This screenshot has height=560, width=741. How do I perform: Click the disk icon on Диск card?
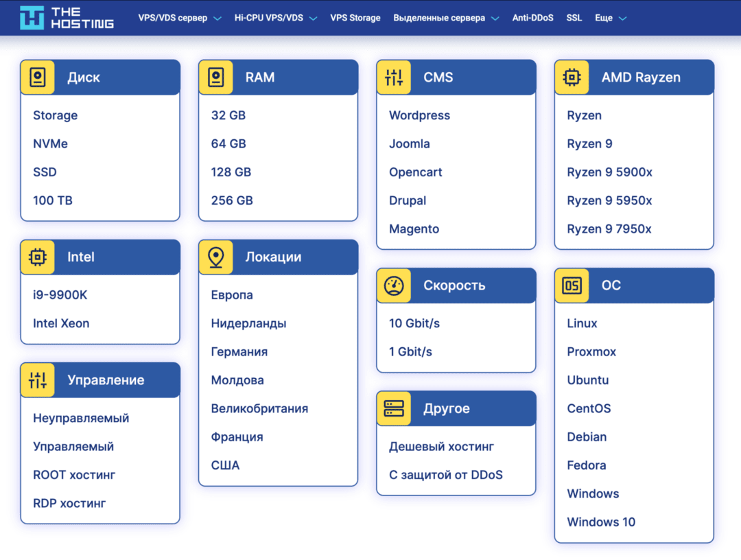click(38, 78)
